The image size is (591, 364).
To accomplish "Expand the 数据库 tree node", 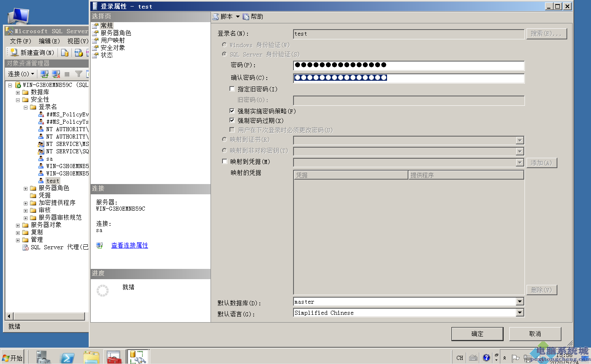I will [17, 92].
